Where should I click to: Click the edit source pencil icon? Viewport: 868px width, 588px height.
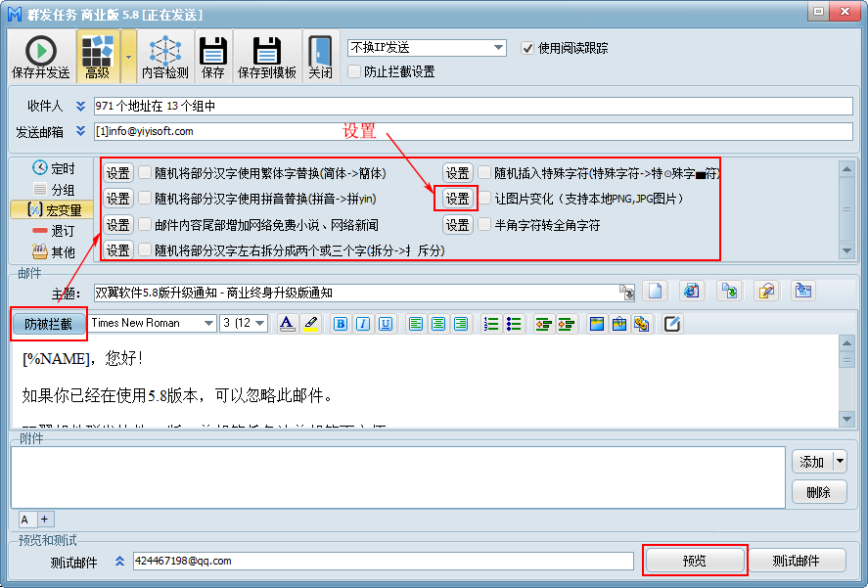(x=672, y=324)
